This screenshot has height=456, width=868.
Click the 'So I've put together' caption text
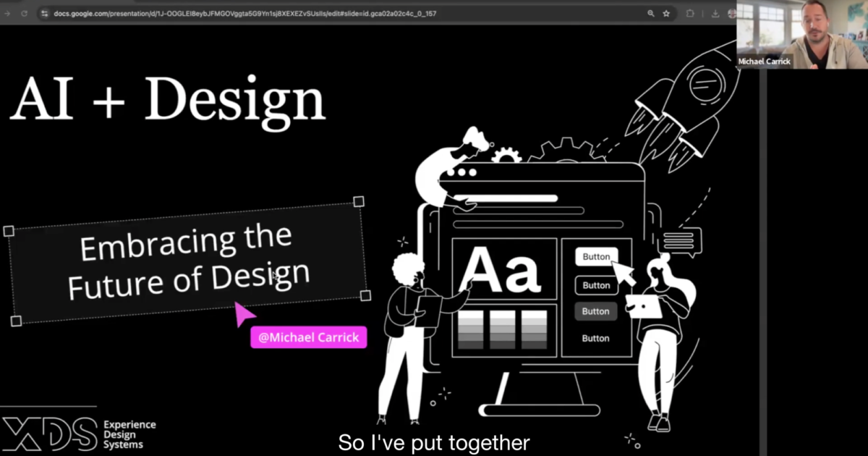tap(434, 442)
